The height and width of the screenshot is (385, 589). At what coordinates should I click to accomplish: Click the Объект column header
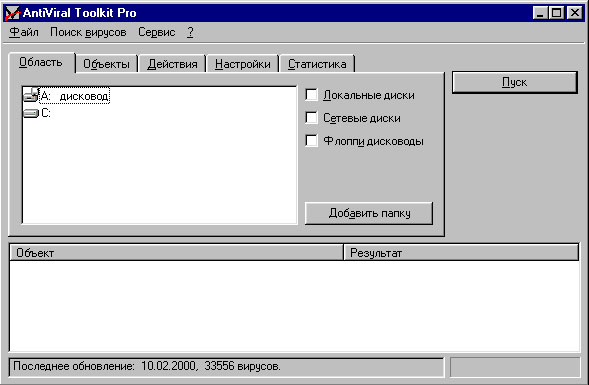coord(176,253)
